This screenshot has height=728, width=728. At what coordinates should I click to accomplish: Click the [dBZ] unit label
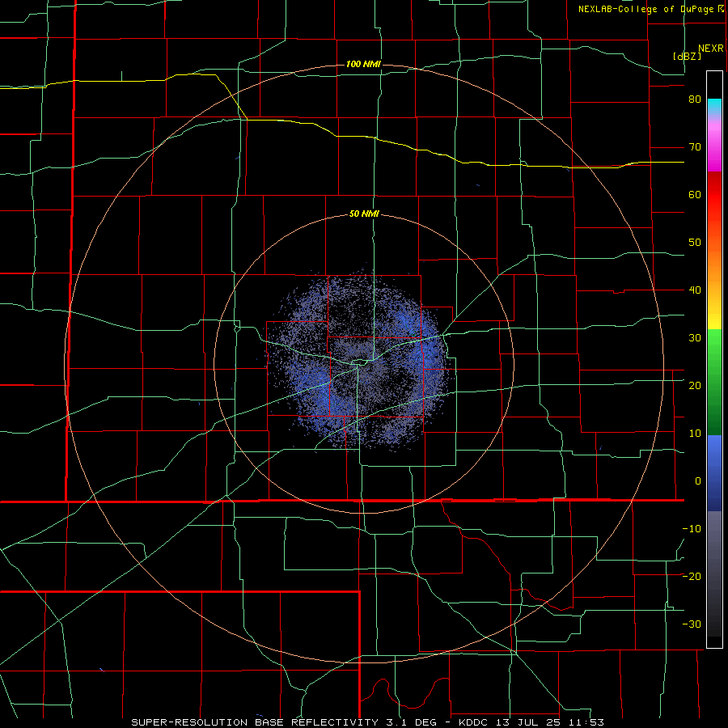pos(687,56)
